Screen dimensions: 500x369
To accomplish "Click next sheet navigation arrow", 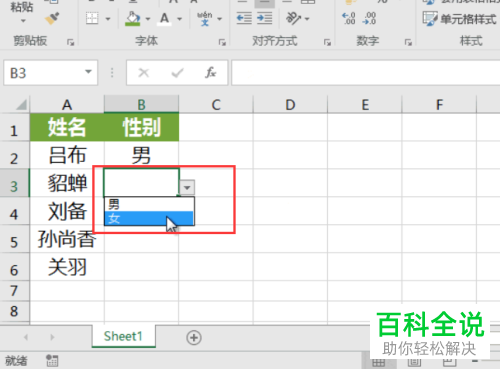I will [x=52, y=337].
